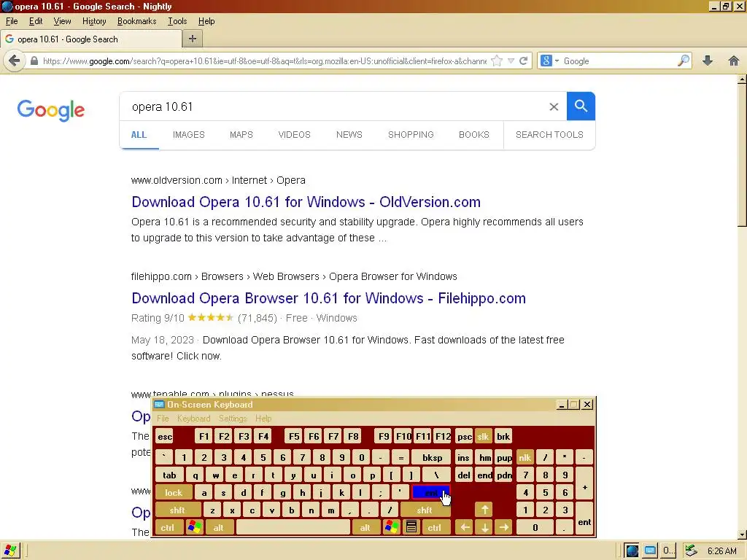
Task: Toggle the nlk num lock key
Action: click(x=525, y=458)
